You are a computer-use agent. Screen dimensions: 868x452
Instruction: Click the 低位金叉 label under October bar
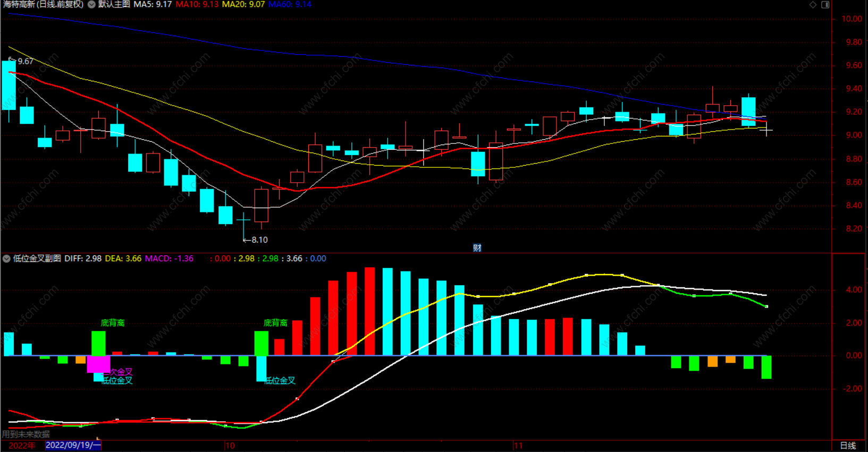280,380
